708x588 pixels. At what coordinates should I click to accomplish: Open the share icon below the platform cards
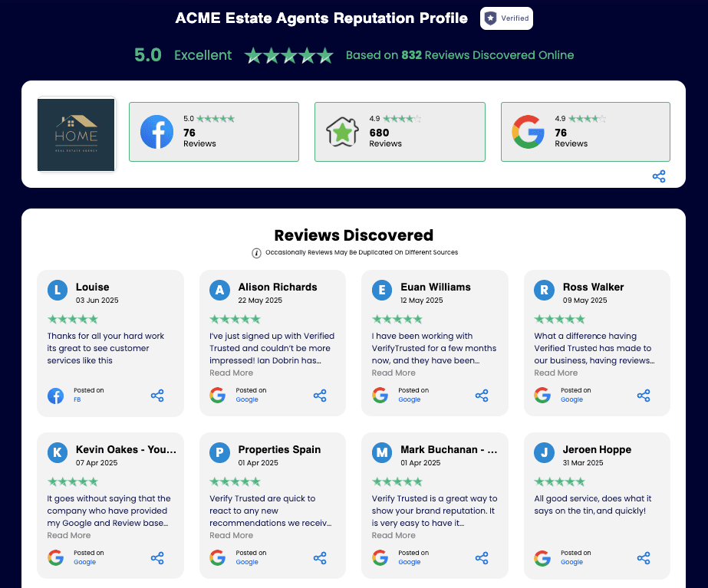pyautogui.click(x=659, y=176)
